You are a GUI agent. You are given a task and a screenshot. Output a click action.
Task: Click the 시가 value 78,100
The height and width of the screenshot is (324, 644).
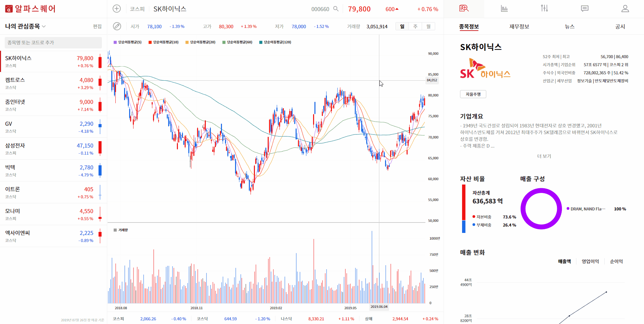[x=154, y=27]
